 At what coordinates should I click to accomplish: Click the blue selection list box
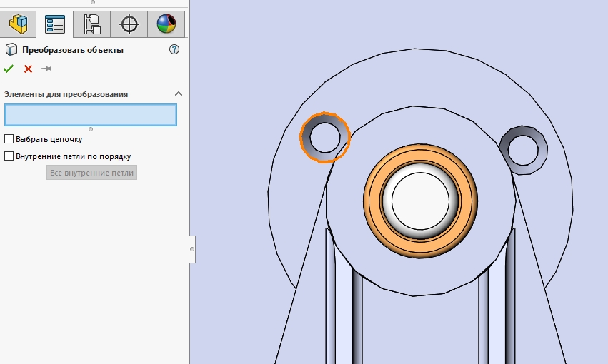[x=91, y=115]
